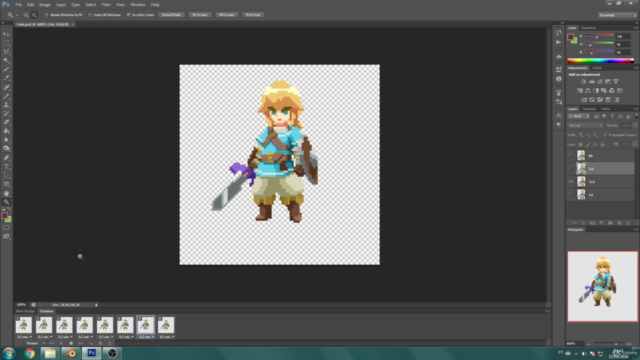Select timeline frame 3 thumbnail
Viewport: 640px width, 360px height.
pyautogui.click(x=64, y=325)
